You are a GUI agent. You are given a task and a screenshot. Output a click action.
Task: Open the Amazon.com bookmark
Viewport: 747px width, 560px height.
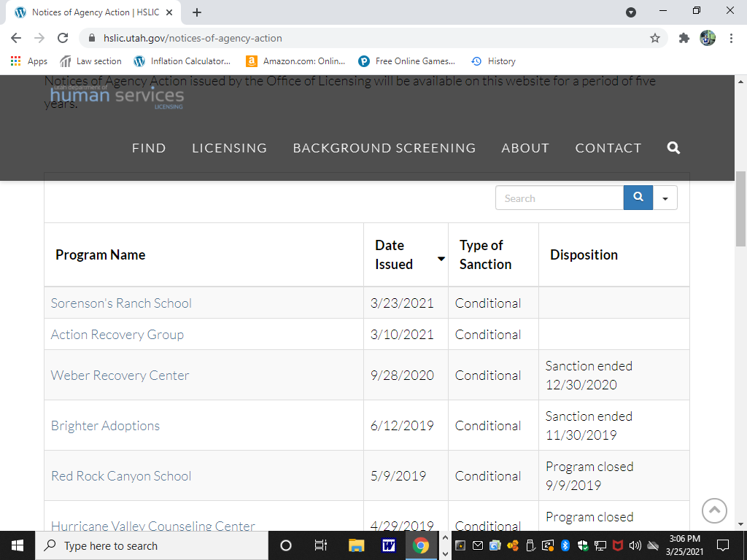pyautogui.click(x=295, y=61)
